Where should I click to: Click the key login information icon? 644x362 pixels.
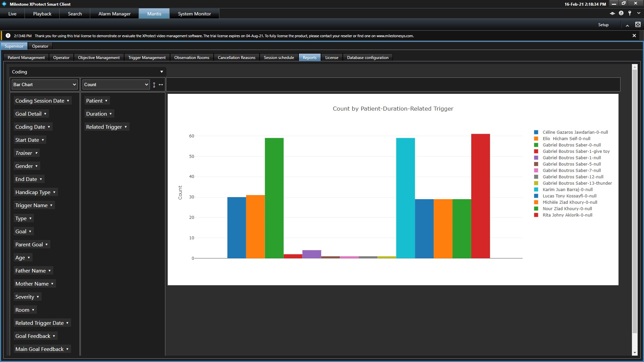(x=630, y=13)
